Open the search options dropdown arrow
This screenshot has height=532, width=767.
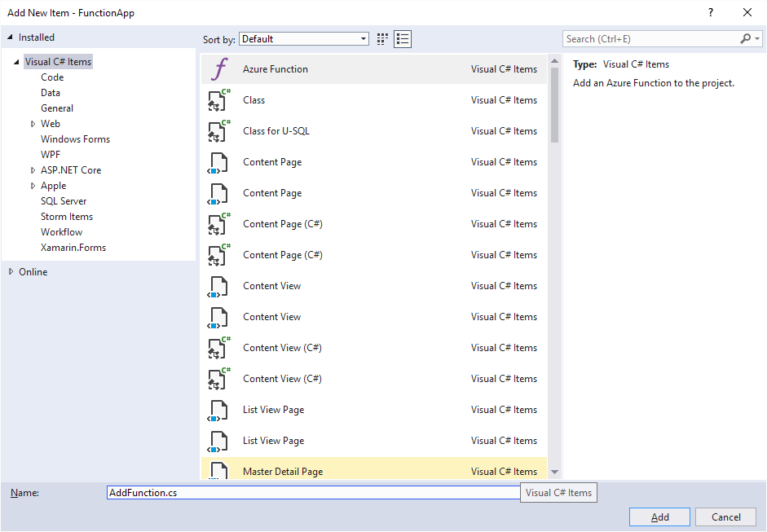757,38
